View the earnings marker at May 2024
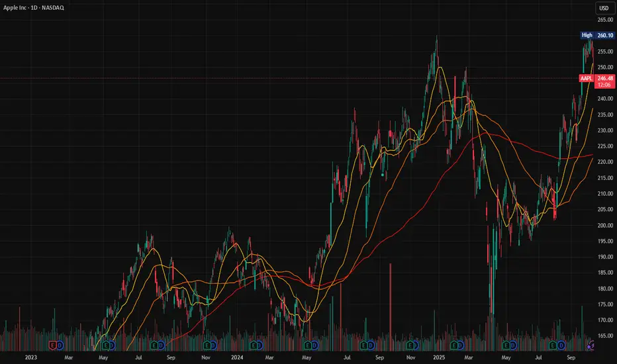 [308, 345]
